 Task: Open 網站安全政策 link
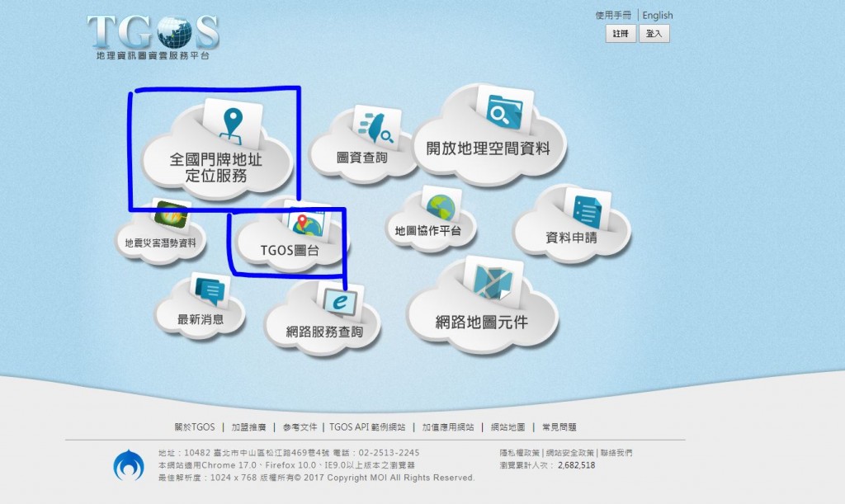[570, 453]
